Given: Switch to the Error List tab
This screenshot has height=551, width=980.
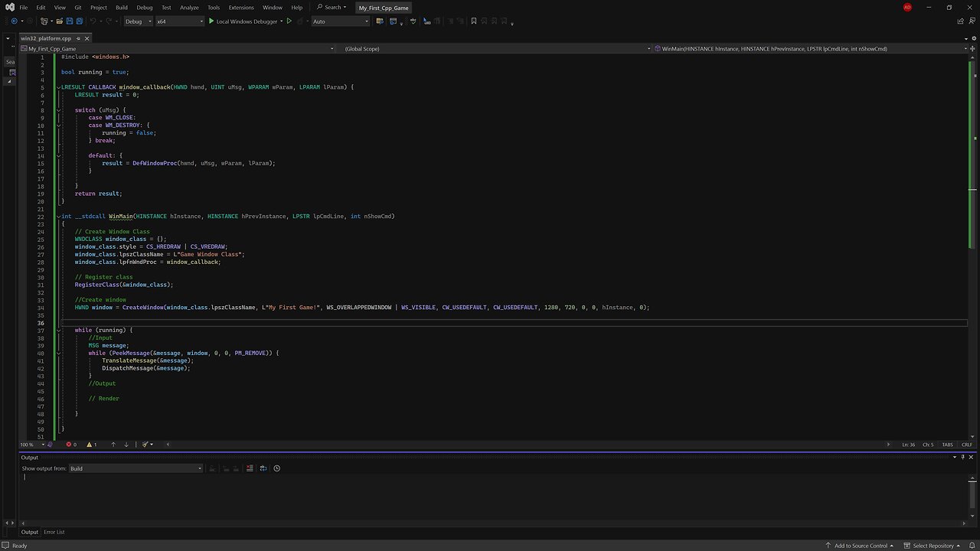Looking at the screenshot, I should [54, 532].
